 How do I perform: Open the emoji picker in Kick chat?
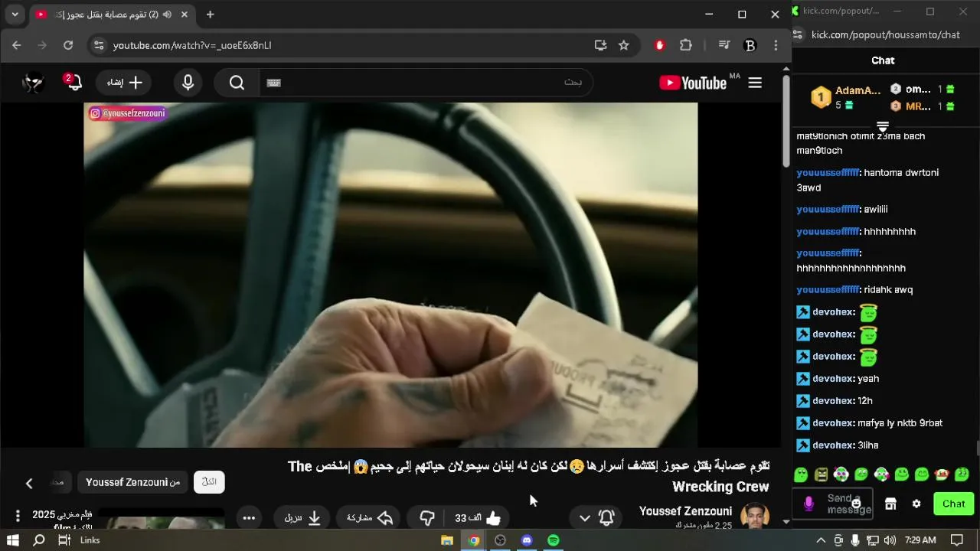pos(857,504)
